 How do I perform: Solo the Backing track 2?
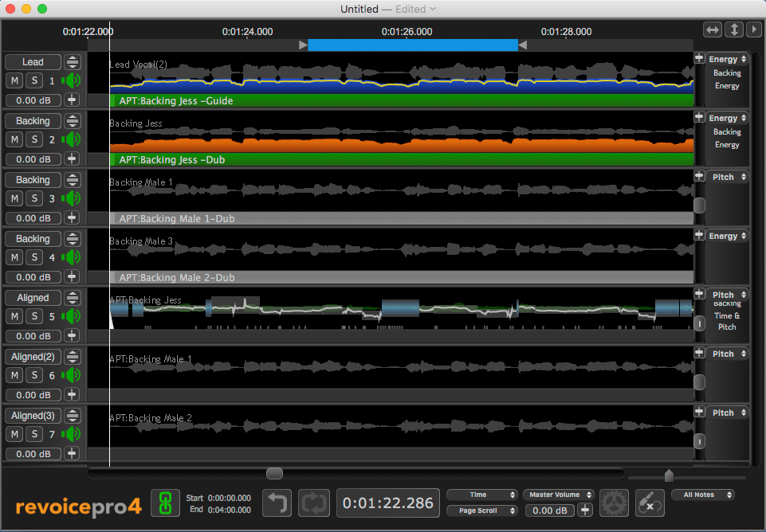point(34,139)
